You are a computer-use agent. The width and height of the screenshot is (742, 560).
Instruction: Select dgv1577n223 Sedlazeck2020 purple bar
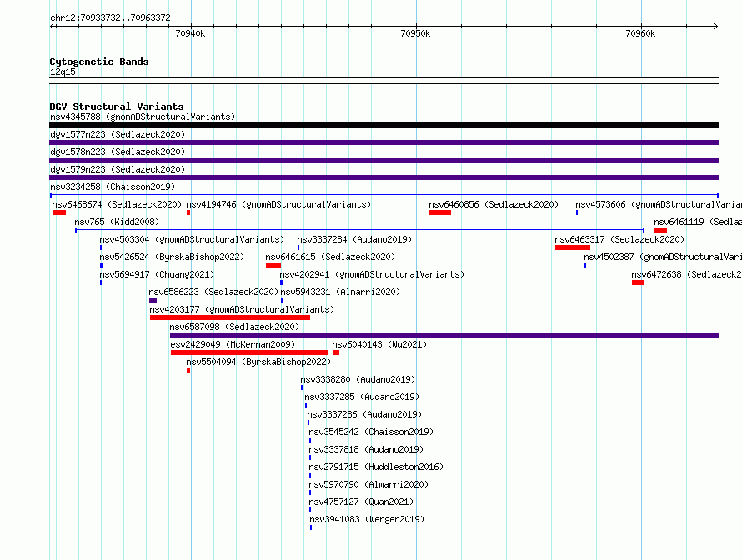coord(384,142)
